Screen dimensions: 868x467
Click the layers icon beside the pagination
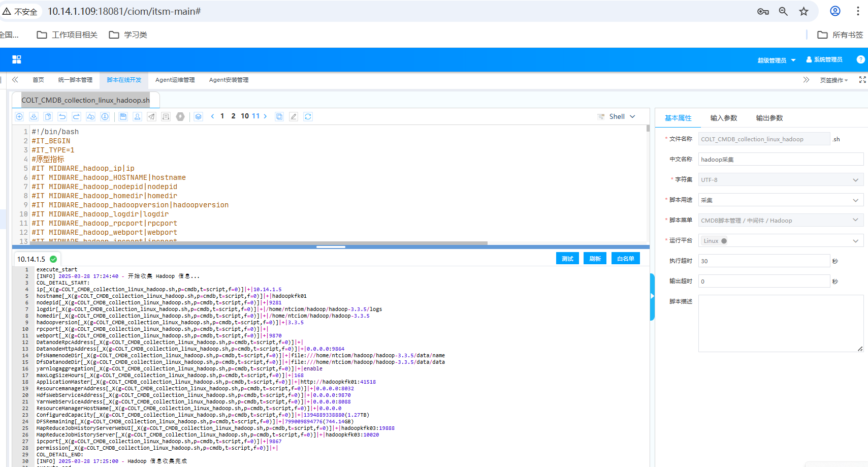[198, 116]
